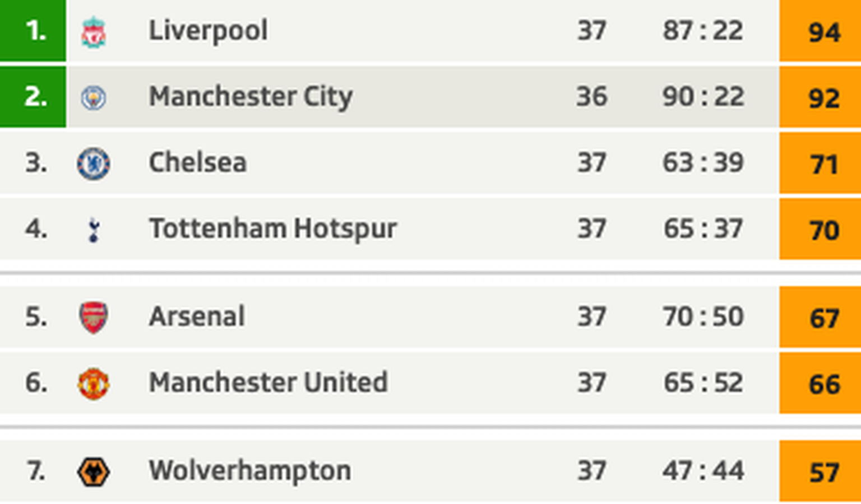Click the Chelsea club crest
The image size is (861, 504).
94,164
